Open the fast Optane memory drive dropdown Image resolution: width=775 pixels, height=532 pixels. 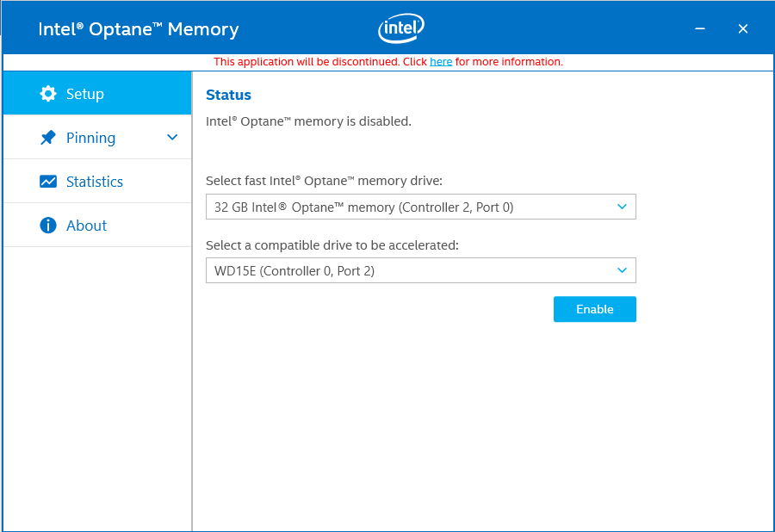(x=420, y=207)
